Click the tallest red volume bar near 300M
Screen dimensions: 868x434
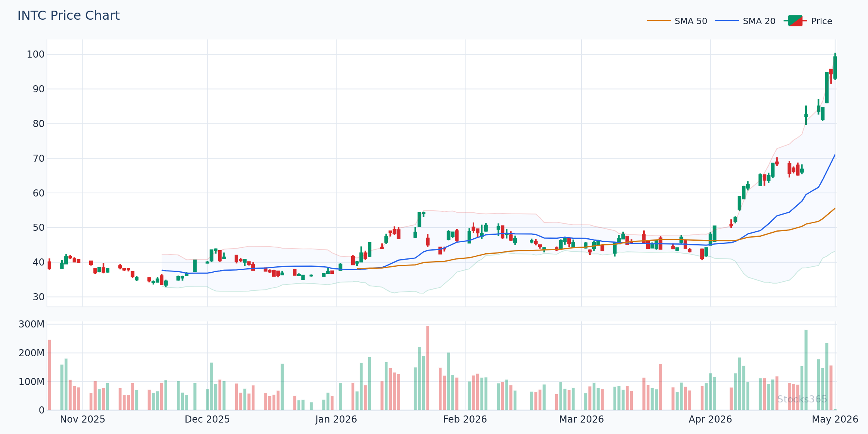point(428,368)
